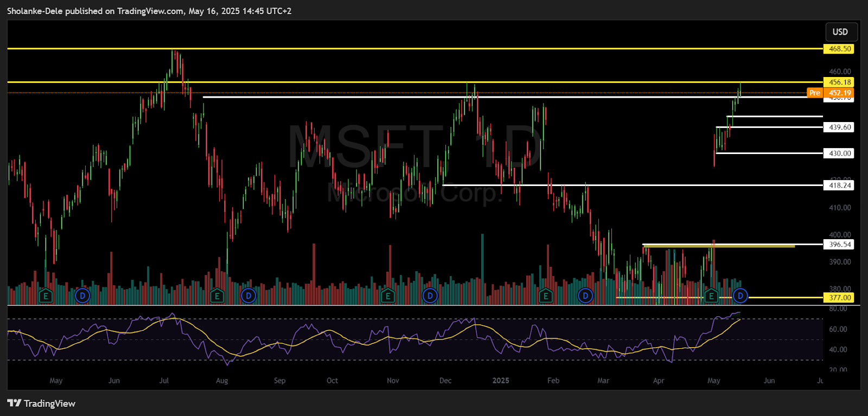Click the dividend D marker between May and Jun 2024
Image resolution: width=868 pixels, height=416 pixels.
click(82, 296)
